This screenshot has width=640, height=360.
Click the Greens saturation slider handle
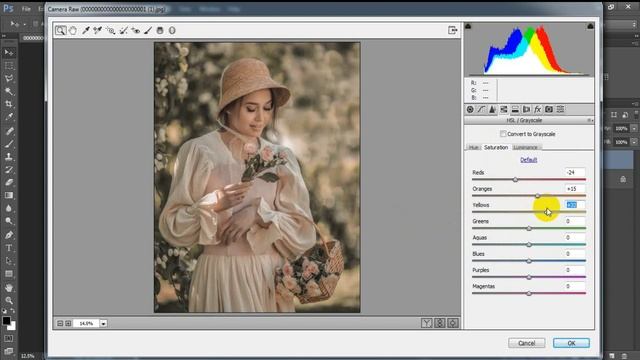(x=529, y=229)
